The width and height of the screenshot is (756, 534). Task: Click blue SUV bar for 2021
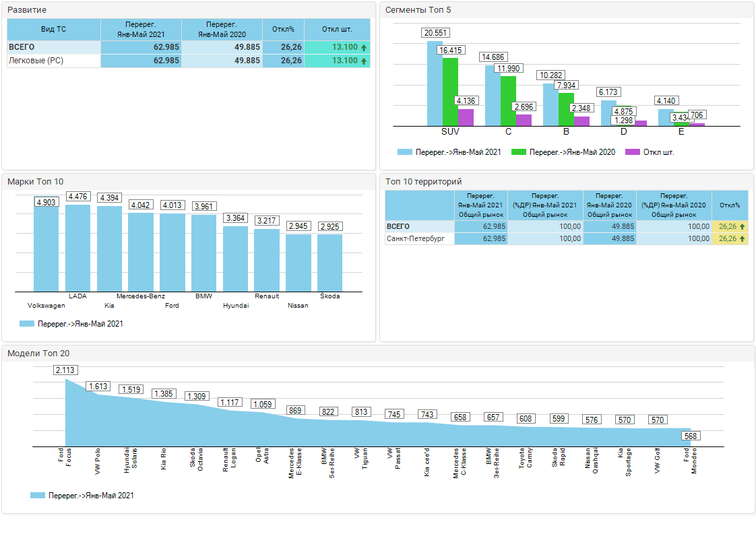(x=435, y=84)
